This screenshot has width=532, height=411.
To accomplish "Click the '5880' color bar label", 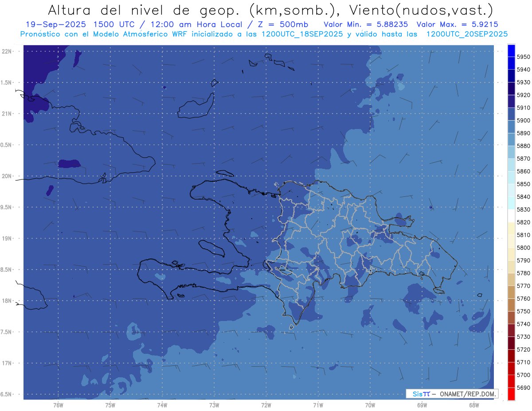I will pos(524,146).
